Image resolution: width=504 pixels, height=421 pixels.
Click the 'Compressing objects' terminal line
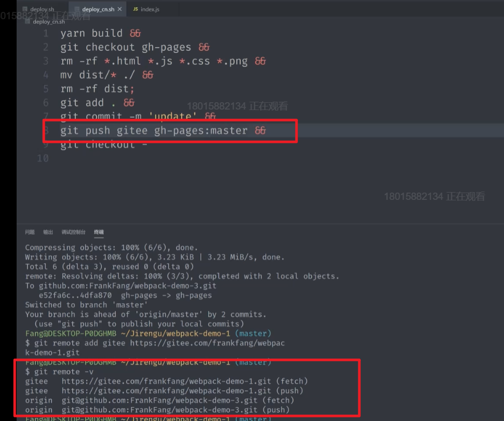[x=112, y=248]
